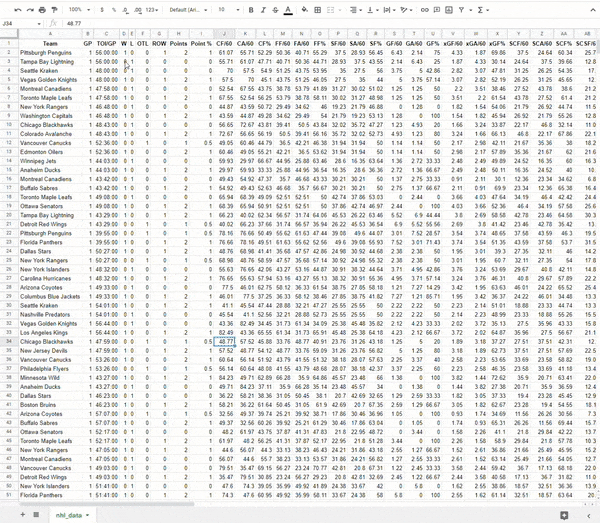Open more number formats 123 menu
The height and width of the screenshot is (523, 600).
pyautogui.click(x=152, y=10)
